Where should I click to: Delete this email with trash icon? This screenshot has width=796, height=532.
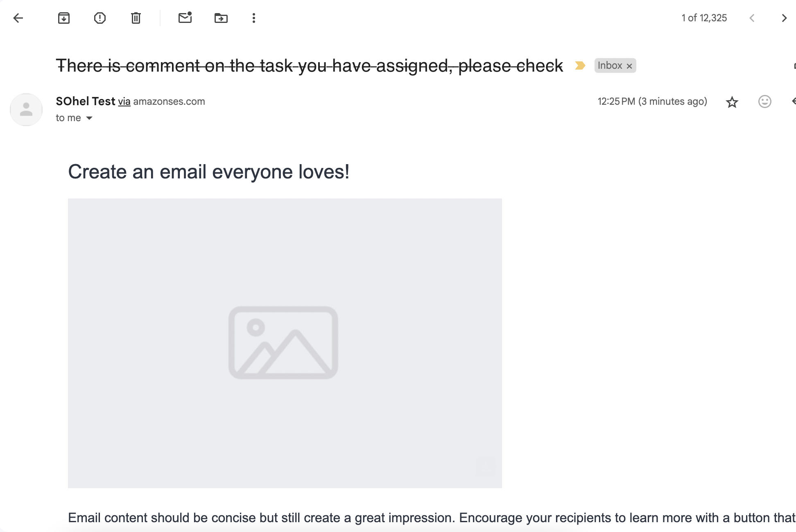tap(136, 18)
